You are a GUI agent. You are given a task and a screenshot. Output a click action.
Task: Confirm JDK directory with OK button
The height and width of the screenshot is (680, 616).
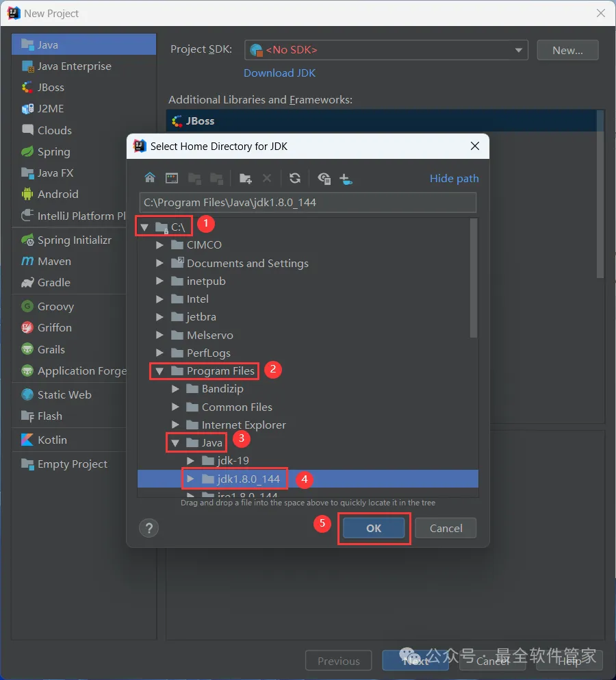374,528
